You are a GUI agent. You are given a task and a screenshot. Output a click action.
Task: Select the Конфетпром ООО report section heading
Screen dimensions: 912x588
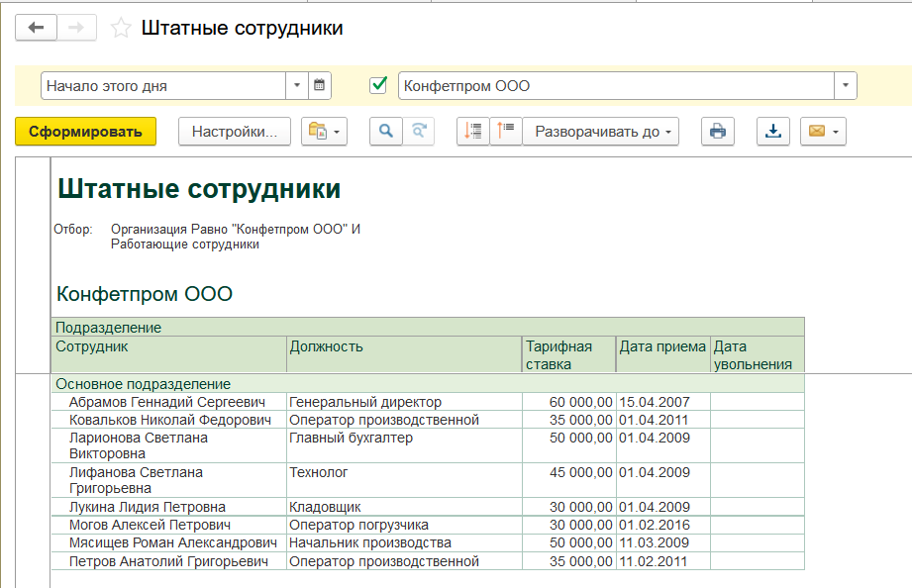pos(145,294)
